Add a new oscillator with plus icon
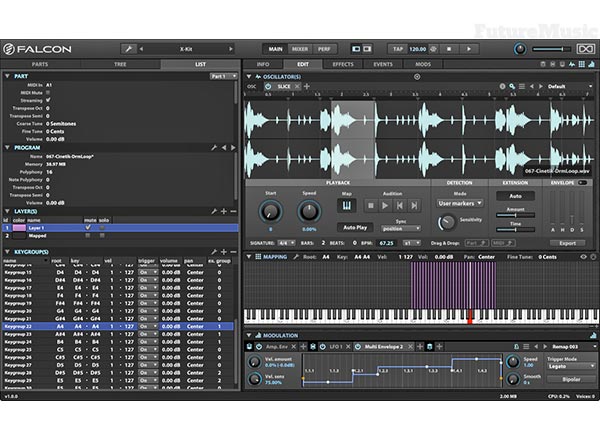The height and width of the screenshot is (440, 600). click(x=307, y=86)
